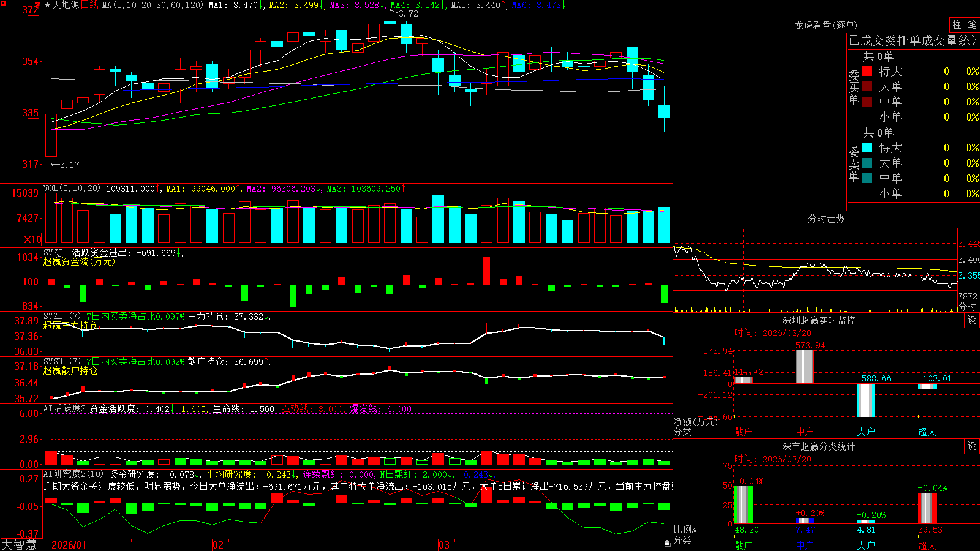The width and height of the screenshot is (980, 551).
Task: Click red 特大 swatch under 委买单
Action: pyautogui.click(x=867, y=71)
